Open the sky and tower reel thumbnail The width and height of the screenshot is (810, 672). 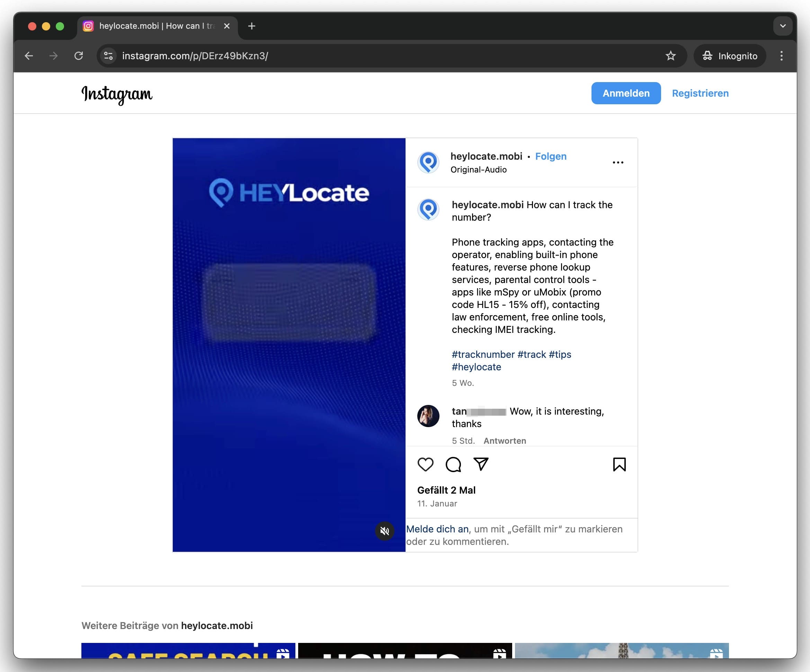click(x=622, y=651)
